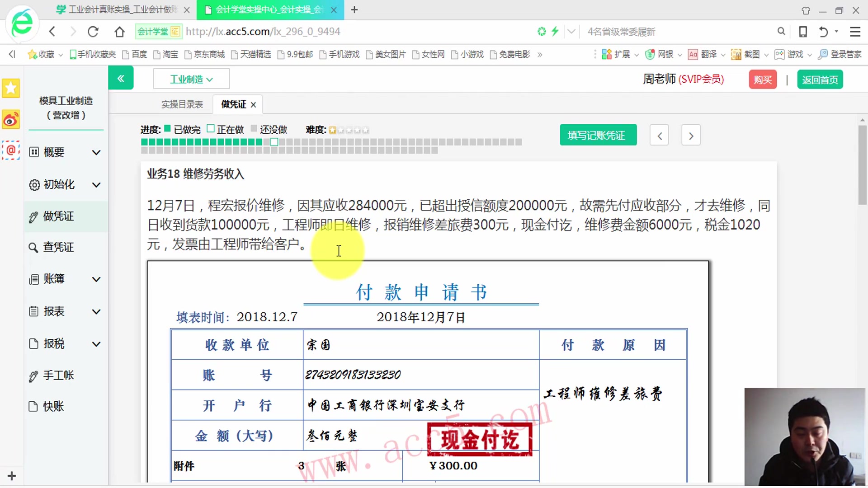Adjust the difficulty star rating
Viewport: 868px width, 488px height.
click(x=348, y=130)
